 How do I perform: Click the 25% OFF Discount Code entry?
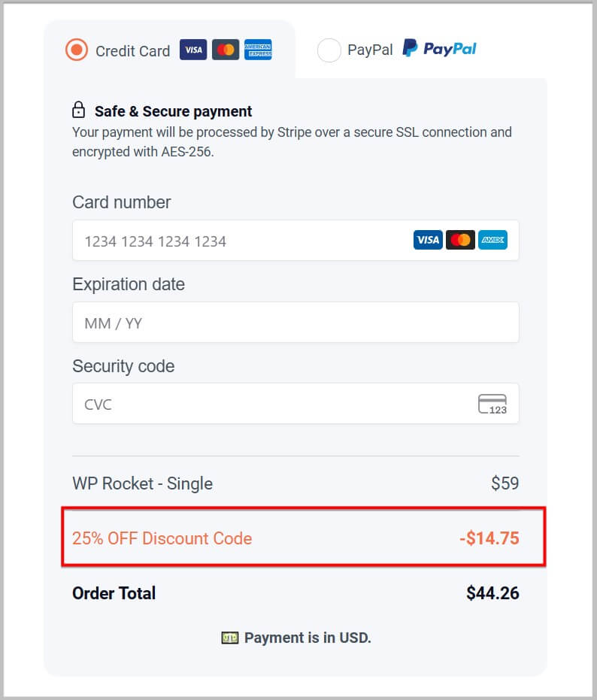[x=162, y=538]
